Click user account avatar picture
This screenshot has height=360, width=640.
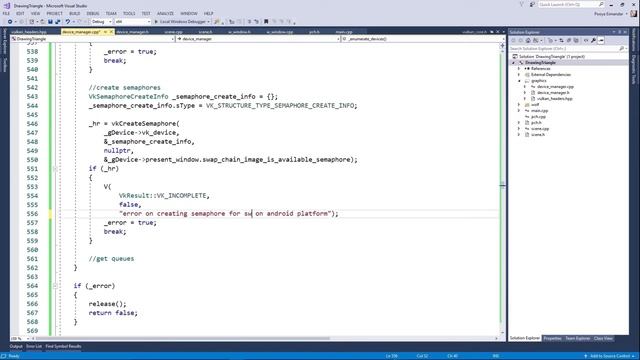point(633,13)
